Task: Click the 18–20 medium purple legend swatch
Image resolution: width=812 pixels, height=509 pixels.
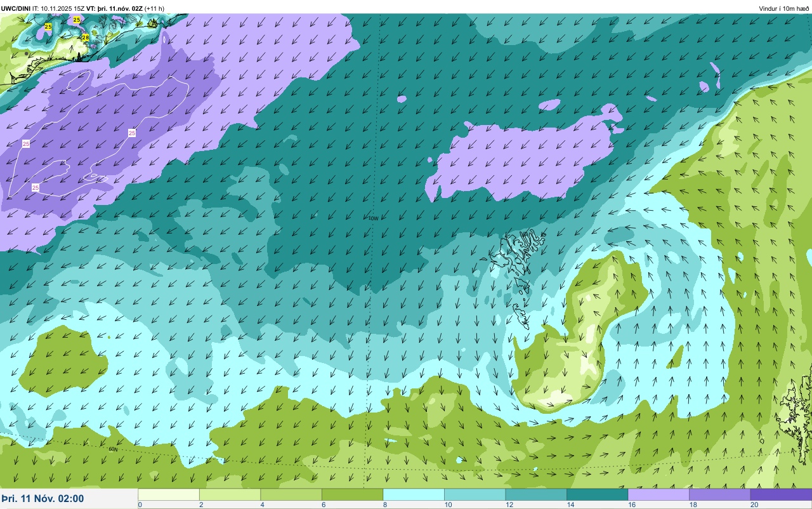Action: pos(719,494)
